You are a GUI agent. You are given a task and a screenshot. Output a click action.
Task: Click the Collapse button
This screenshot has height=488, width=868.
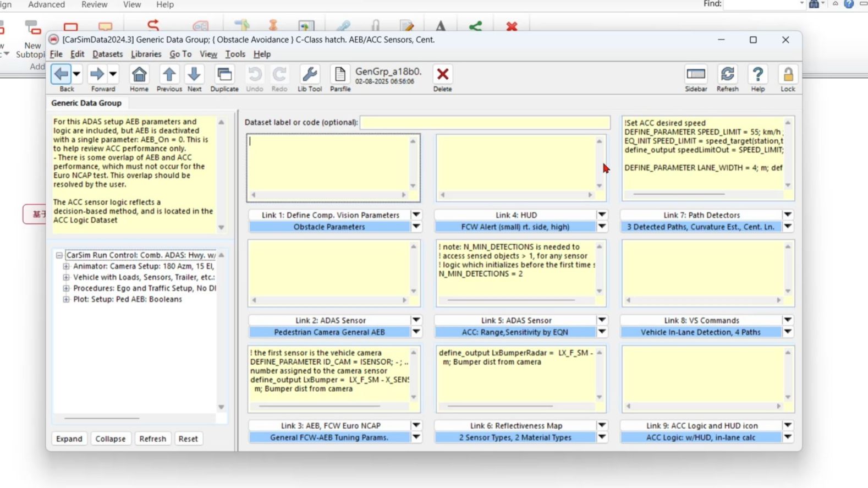pyautogui.click(x=111, y=438)
